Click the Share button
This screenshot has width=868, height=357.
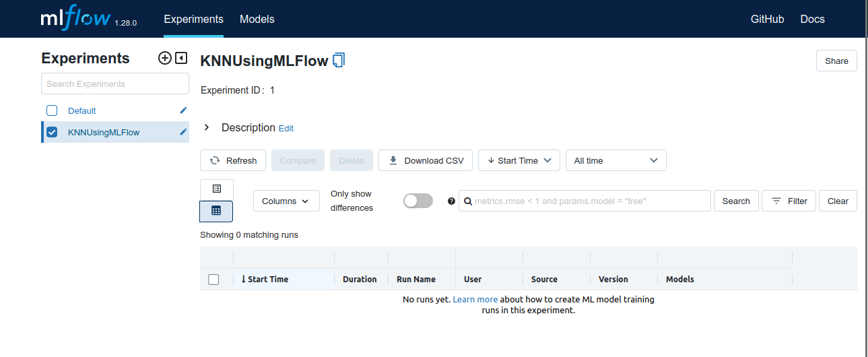pyautogui.click(x=836, y=61)
